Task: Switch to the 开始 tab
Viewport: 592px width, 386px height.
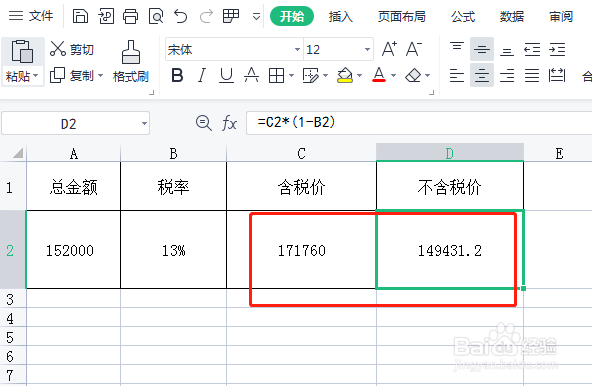Action: click(x=292, y=16)
